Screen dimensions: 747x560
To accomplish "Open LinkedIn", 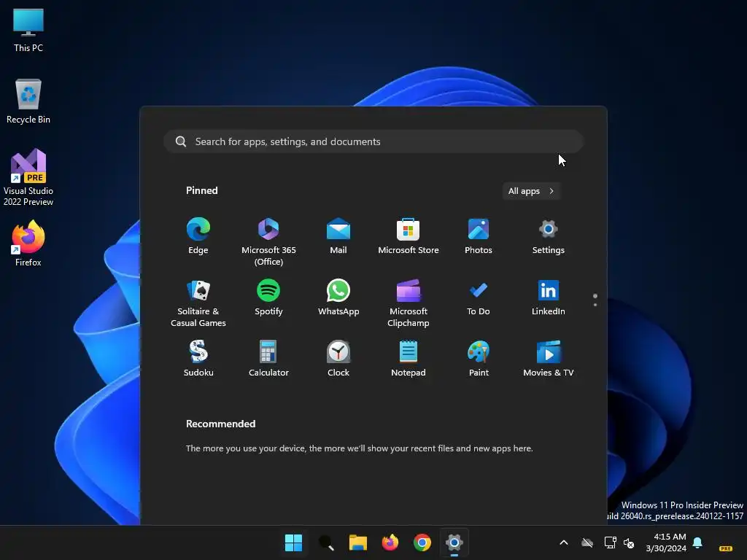I will [x=549, y=298].
